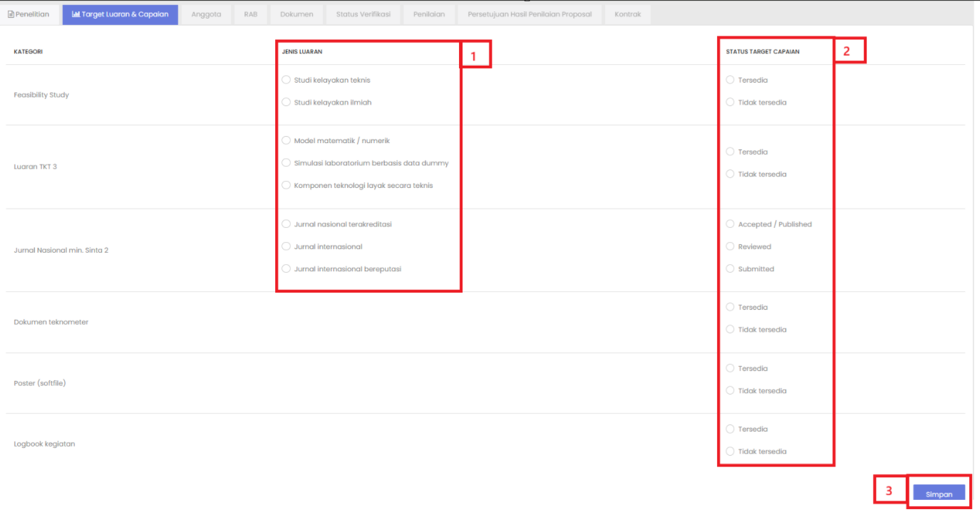Image resolution: width=980 pixels, height=512 pixels.
Task: Select Jurnal nasional terakreditasi option
Action: coord(287,224)
